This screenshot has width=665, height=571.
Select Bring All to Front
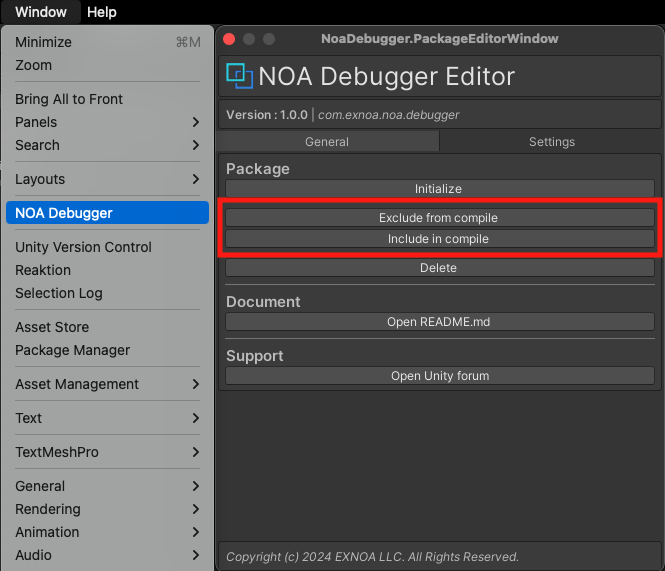[x=108, y=99]
